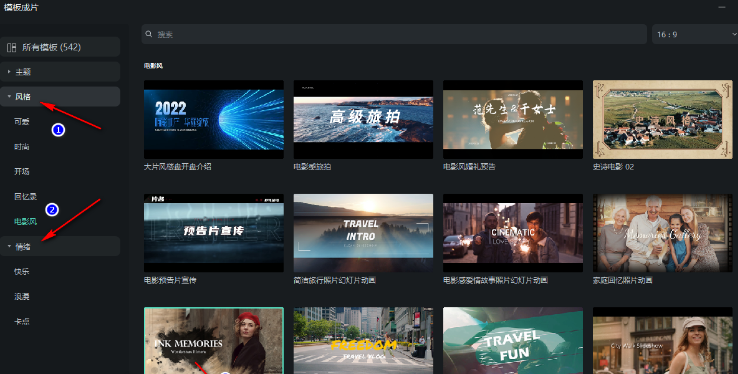The image size is (738, 374).
Task: Click the 电影风婚礼预告 caption
Action: [469, 167]
